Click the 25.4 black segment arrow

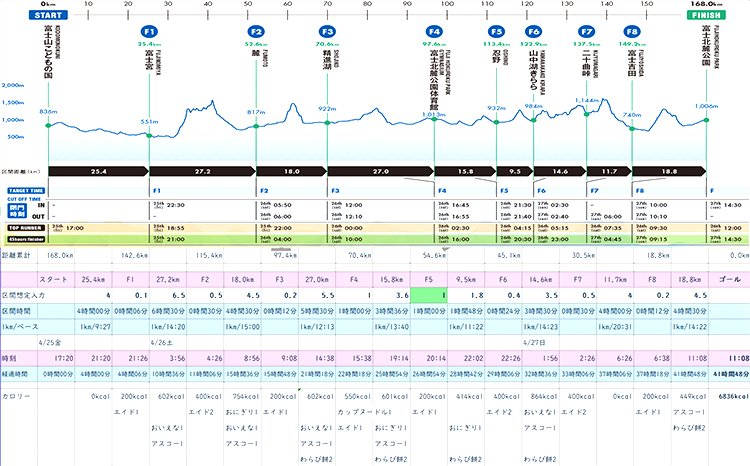click(x=99, y=171)
